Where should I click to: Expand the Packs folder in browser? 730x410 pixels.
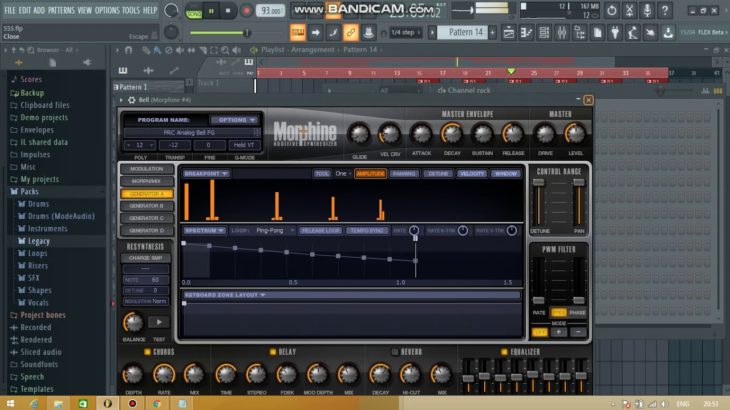tap(29, 192)
